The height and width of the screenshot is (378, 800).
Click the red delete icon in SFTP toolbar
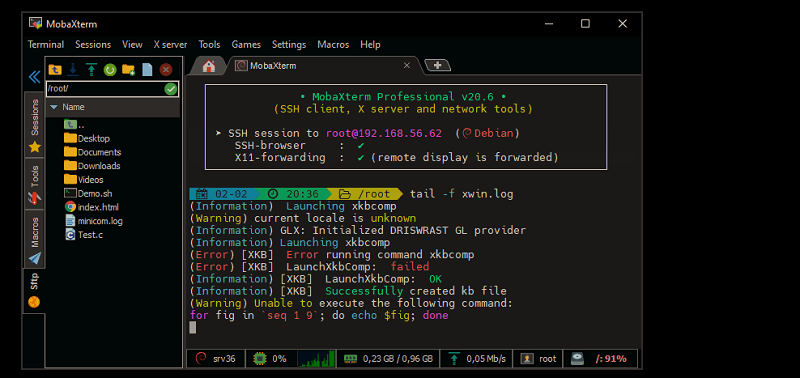pos(166,70)
